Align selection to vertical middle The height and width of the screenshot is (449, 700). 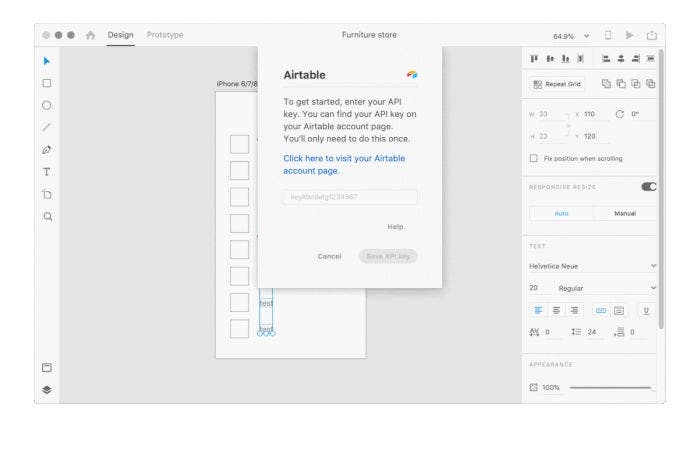click(550, 58)
